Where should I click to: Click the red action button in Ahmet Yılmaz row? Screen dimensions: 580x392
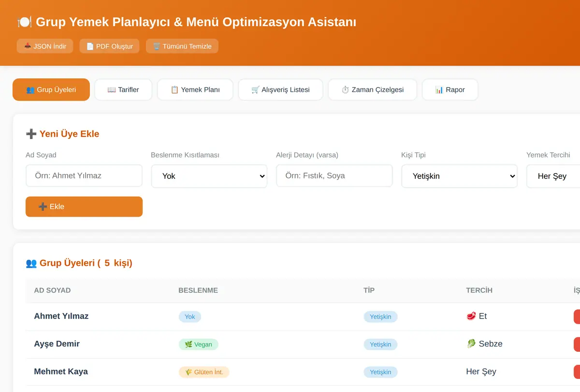click(577, 317)
